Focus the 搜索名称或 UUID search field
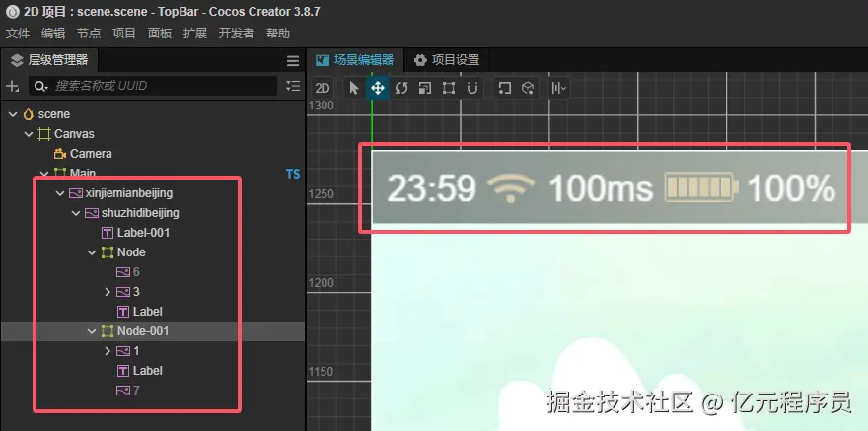This screenshot has height=431, width=868. pyautogui.click(x=152, y=86)
